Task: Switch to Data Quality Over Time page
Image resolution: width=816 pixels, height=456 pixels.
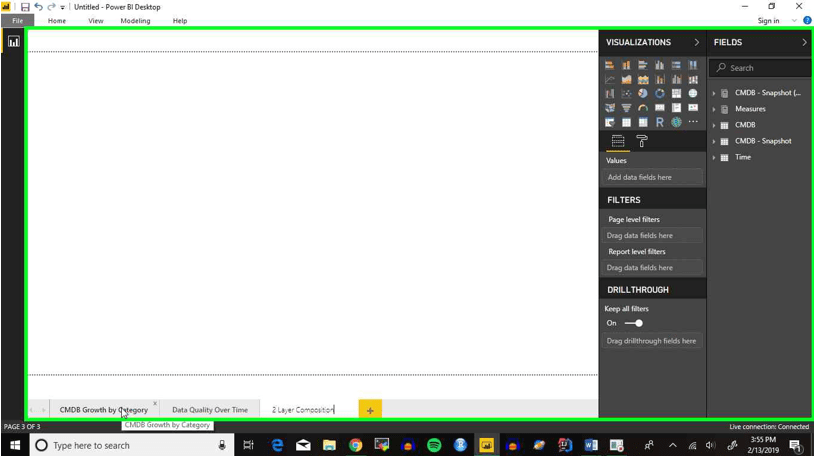Action: 210,410
